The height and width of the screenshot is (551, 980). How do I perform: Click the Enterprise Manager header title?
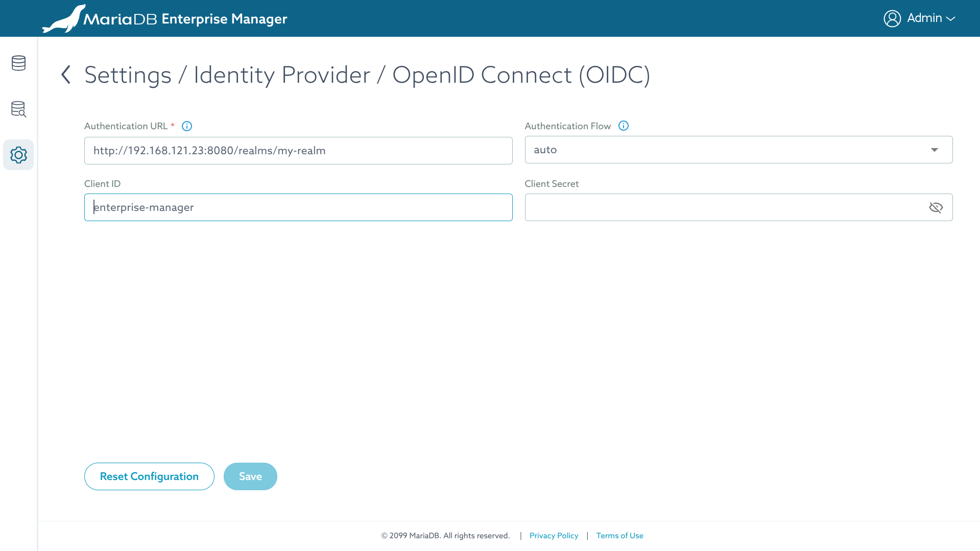point(224,19)
